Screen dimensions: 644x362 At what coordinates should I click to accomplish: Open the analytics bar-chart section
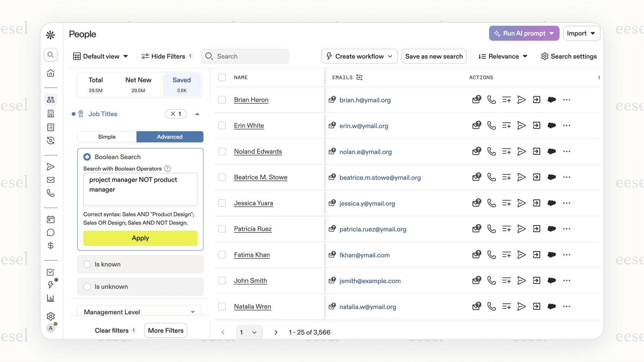51,298
